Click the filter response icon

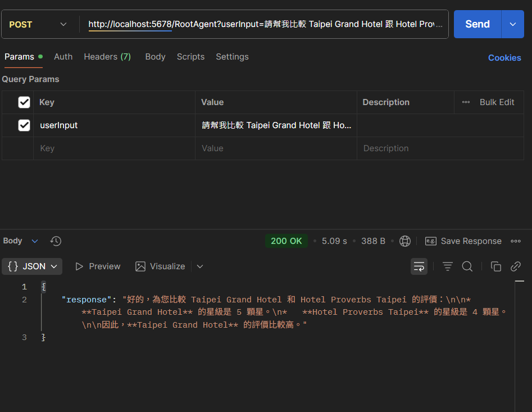[x=448, y=266]
